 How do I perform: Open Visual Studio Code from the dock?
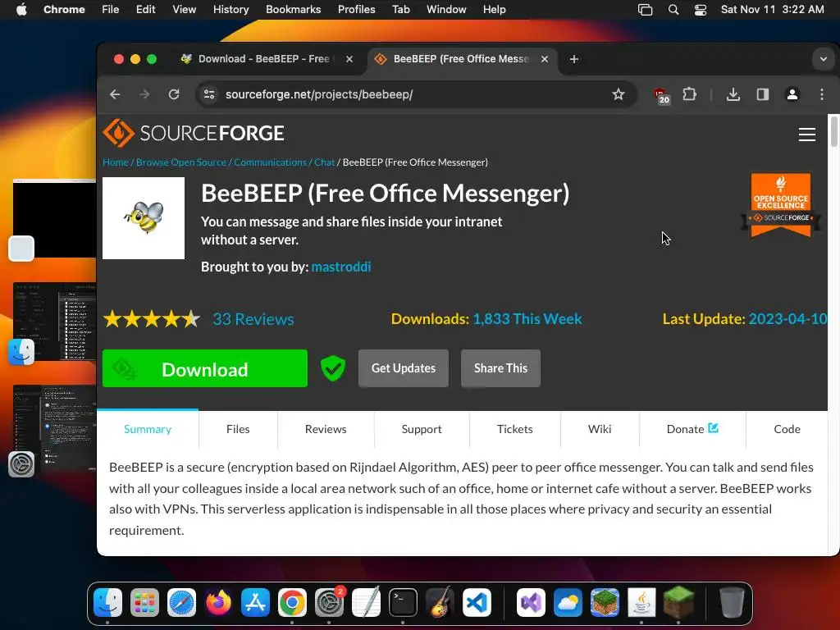click(477, 603)
